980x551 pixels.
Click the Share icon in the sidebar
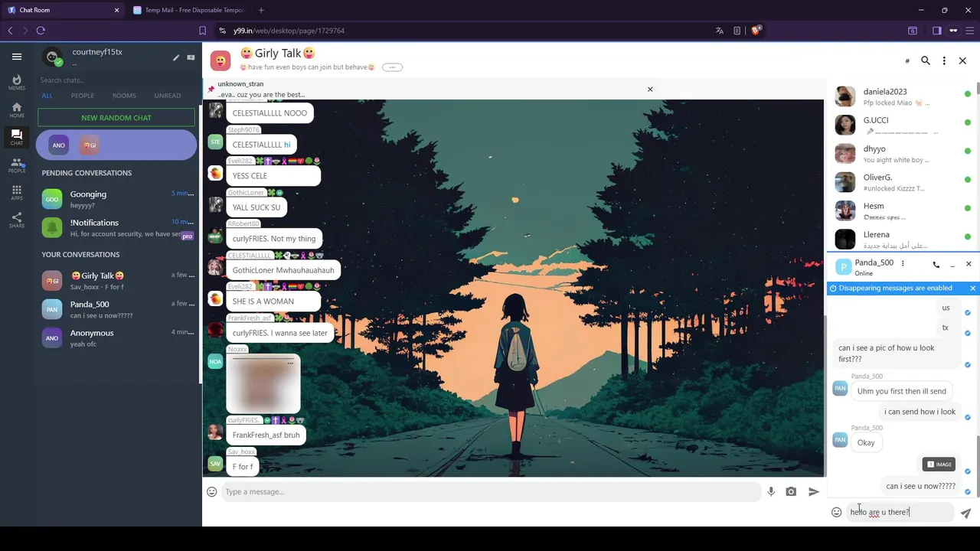click(x=17, y=220)
